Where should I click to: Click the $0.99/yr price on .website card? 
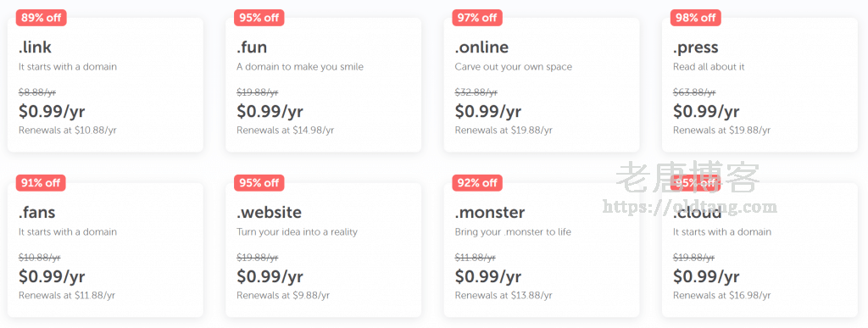point(270,277)
